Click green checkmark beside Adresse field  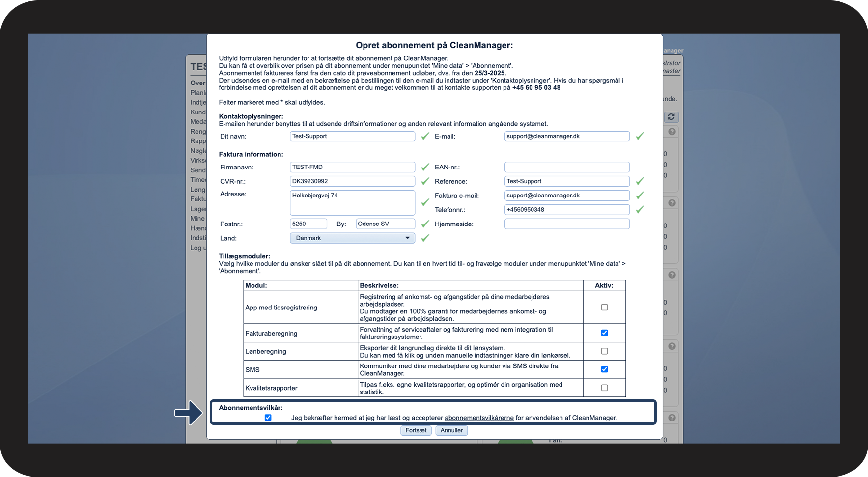click(425, 202)
